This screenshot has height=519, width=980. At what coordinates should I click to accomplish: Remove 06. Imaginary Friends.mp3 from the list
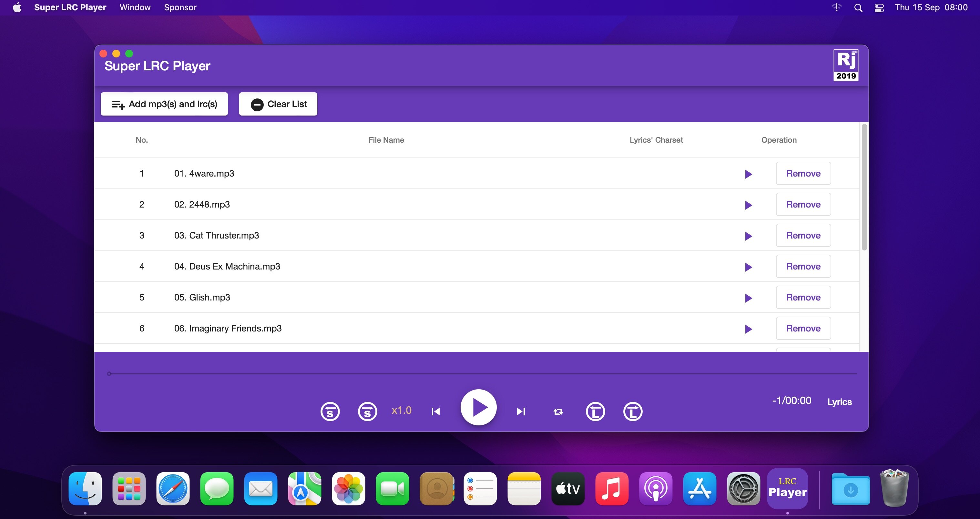coord(803,328)
